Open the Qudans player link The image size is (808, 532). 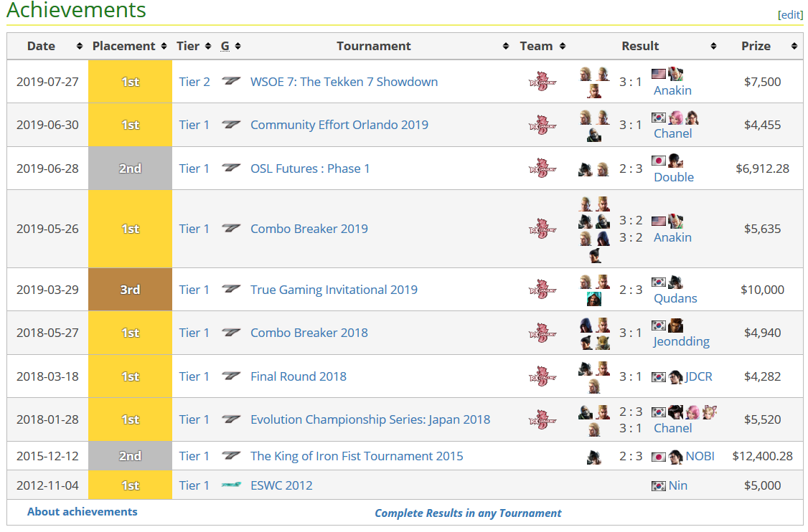click(675, 298)
